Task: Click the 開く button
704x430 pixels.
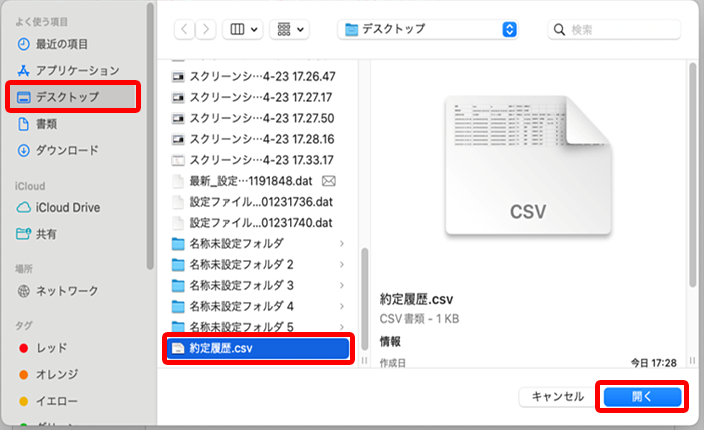Action: click(641, 397)
